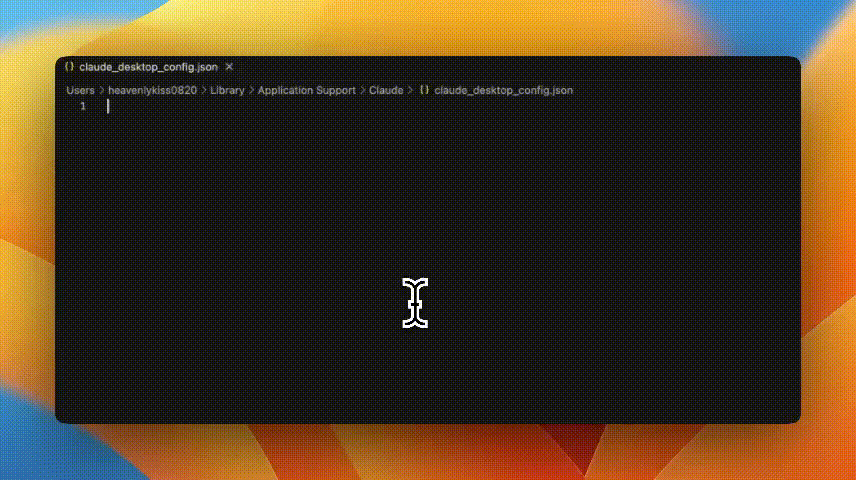The width and height of the screenshot is (856, 480).
Task: Click the chevron after heavenlykiss0820
Action: [204, 90]
